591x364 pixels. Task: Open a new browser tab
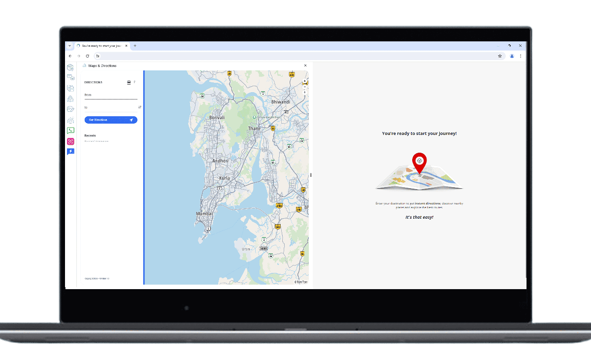click(135, 45)
